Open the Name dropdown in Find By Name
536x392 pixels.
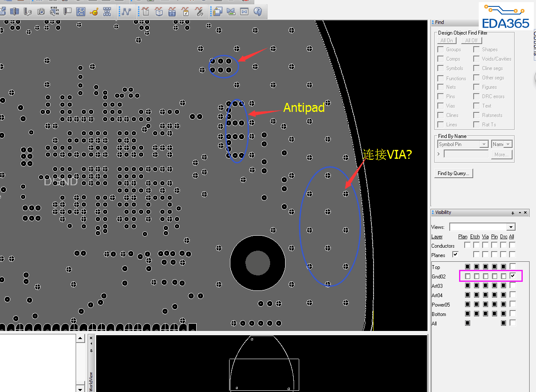[x=508, y=144]
